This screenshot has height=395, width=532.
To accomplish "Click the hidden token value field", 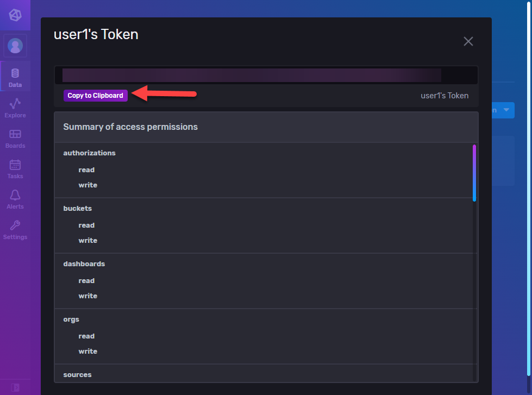I will 266,75.
